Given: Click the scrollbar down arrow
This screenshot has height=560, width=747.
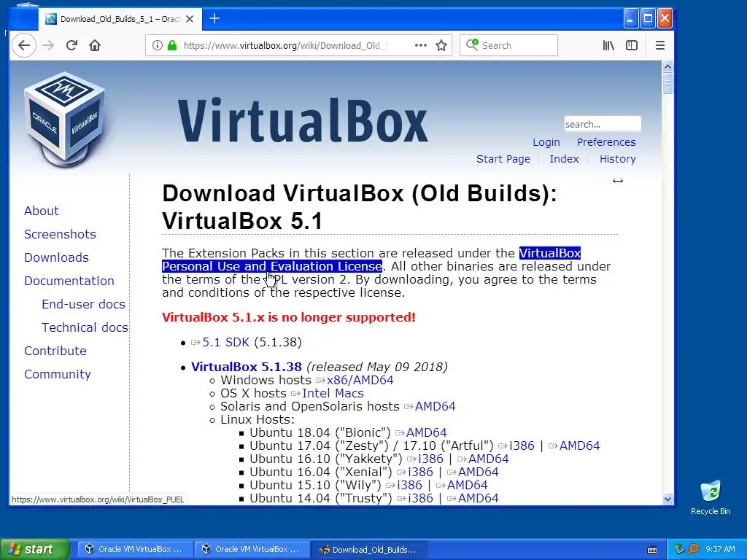Looking at the screenshot, I should click(x=667, y=499).
